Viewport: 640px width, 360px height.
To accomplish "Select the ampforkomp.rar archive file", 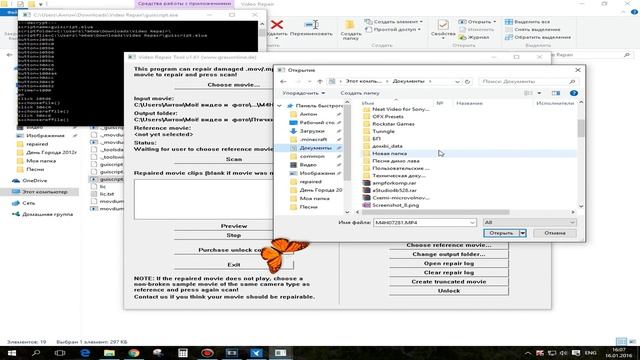I will (389, 183).
